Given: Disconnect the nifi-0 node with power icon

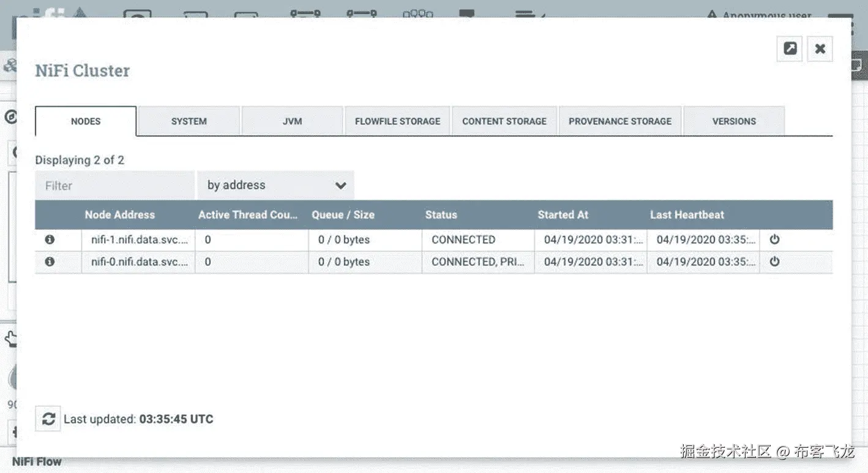Looking at the screenshot, I should (774, 262).
